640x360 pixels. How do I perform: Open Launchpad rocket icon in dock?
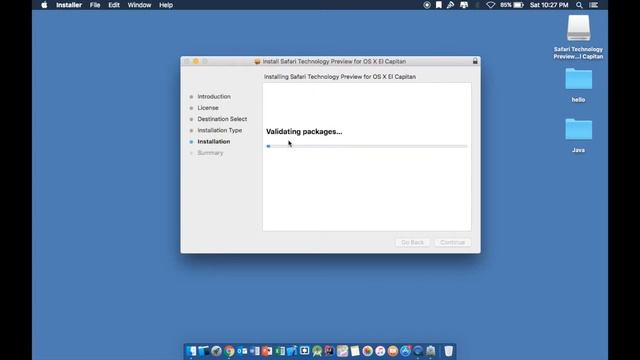click(x=216, y=351)
